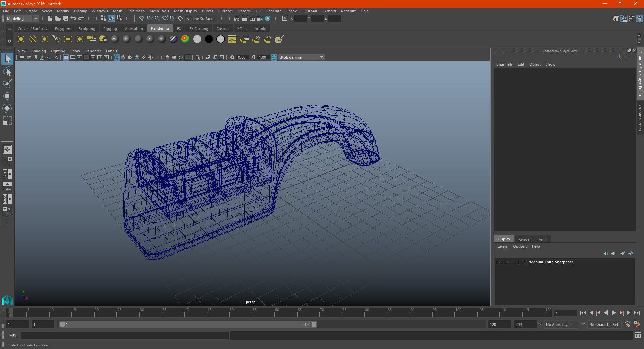Toggle P playback of Manual_Knife_Sharpener layer
This screenshot has width=644, height=349.
click(x=507, y=262)
